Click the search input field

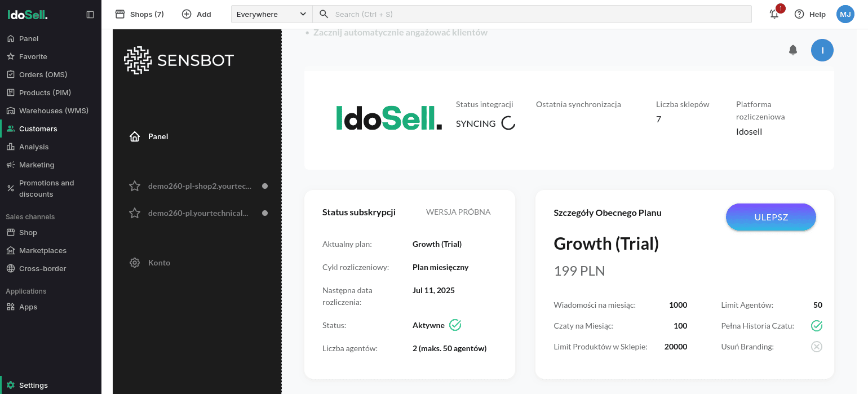pos(535,14)
